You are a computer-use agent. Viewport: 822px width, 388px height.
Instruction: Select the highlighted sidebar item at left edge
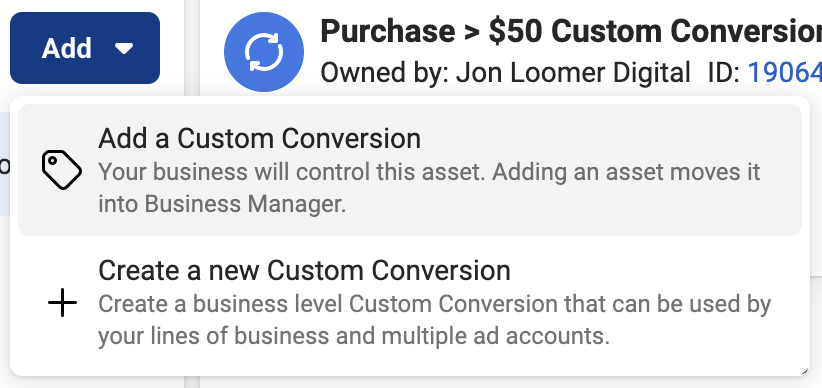[5, 164]
